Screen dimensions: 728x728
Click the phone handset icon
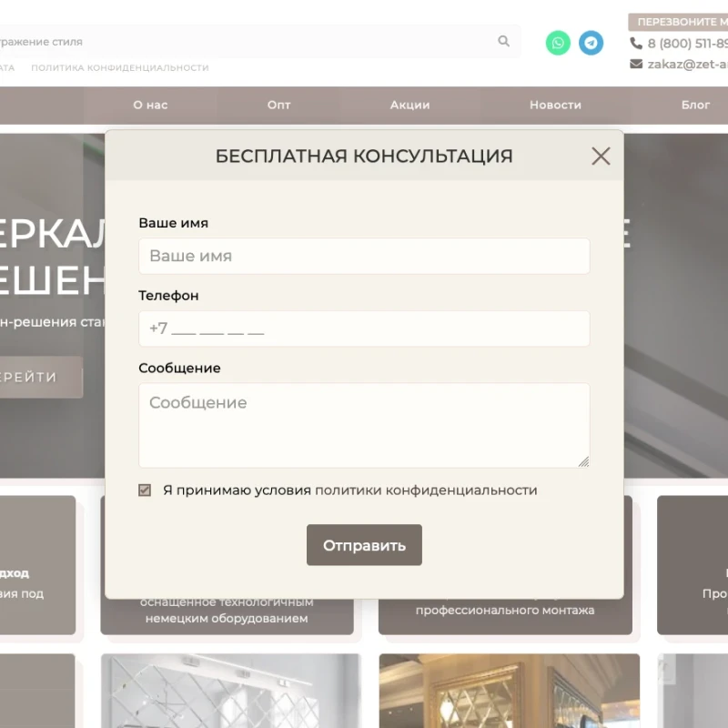click(x=636, y=44)
